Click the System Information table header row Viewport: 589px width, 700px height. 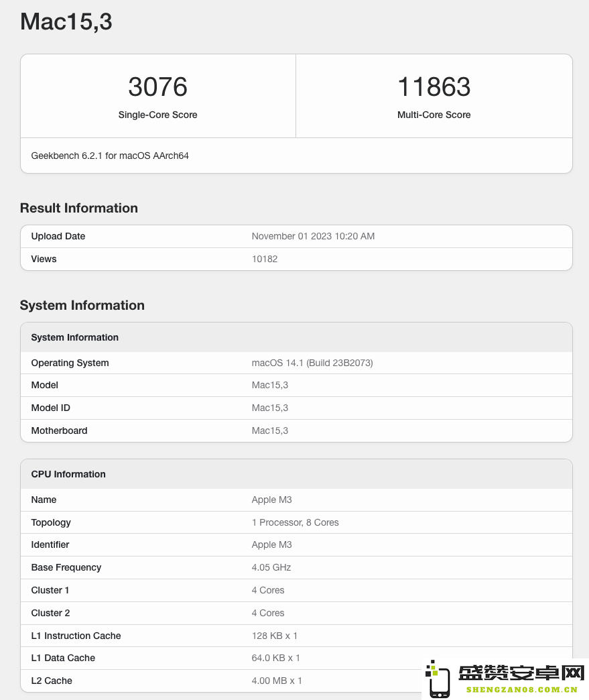296,337
